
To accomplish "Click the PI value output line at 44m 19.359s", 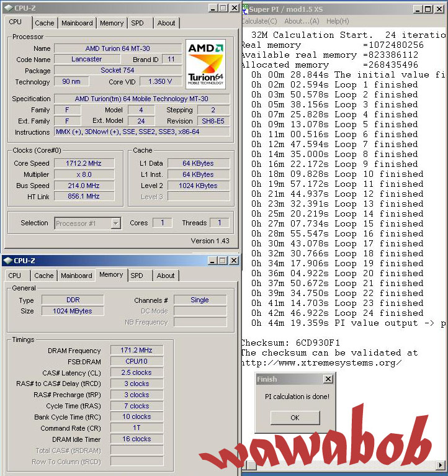I will click(348, 323).
